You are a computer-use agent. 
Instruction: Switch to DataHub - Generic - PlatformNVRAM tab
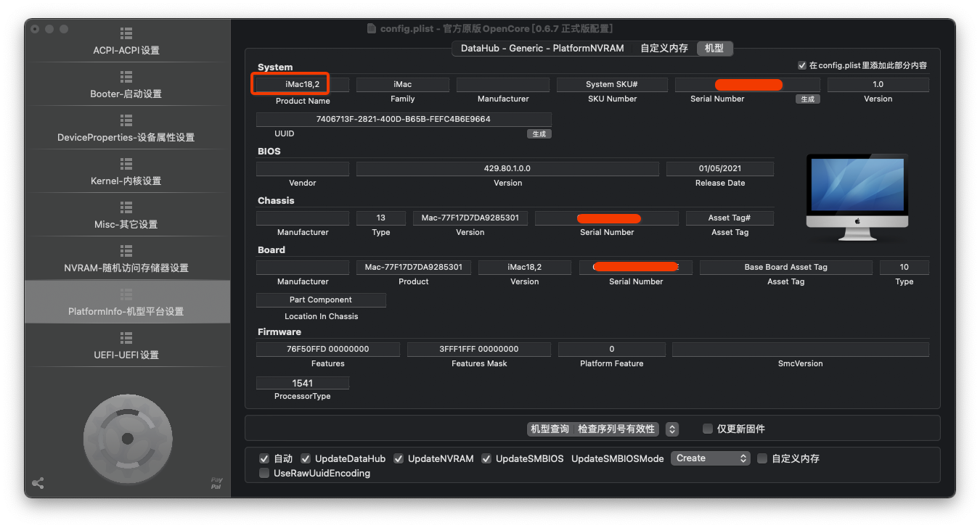542,49
